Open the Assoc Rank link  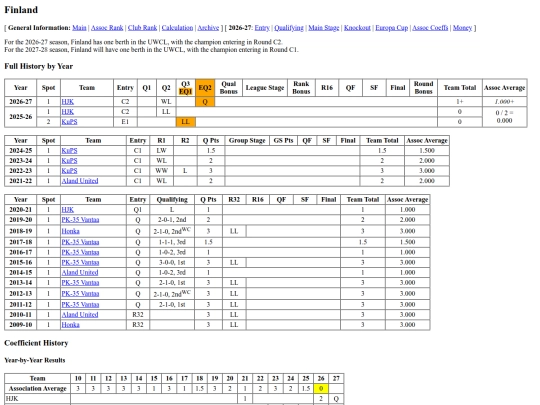point(107,28)
